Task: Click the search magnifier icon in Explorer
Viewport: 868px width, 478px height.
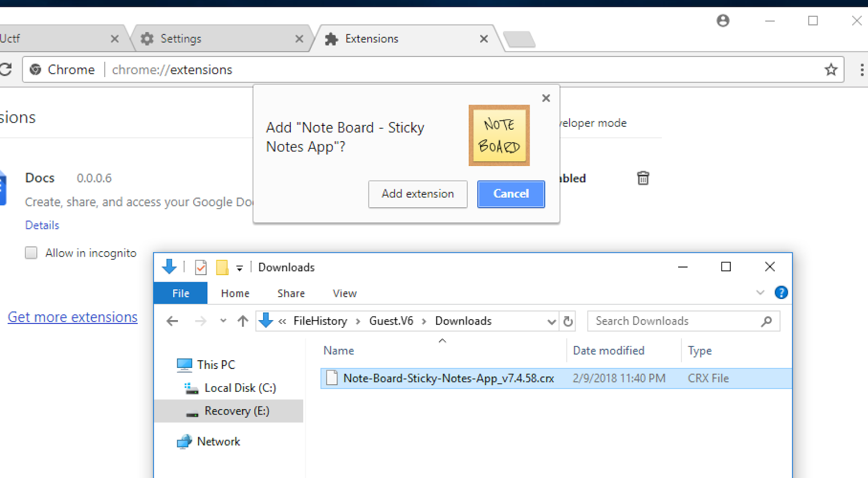Action: click(767, 321)
